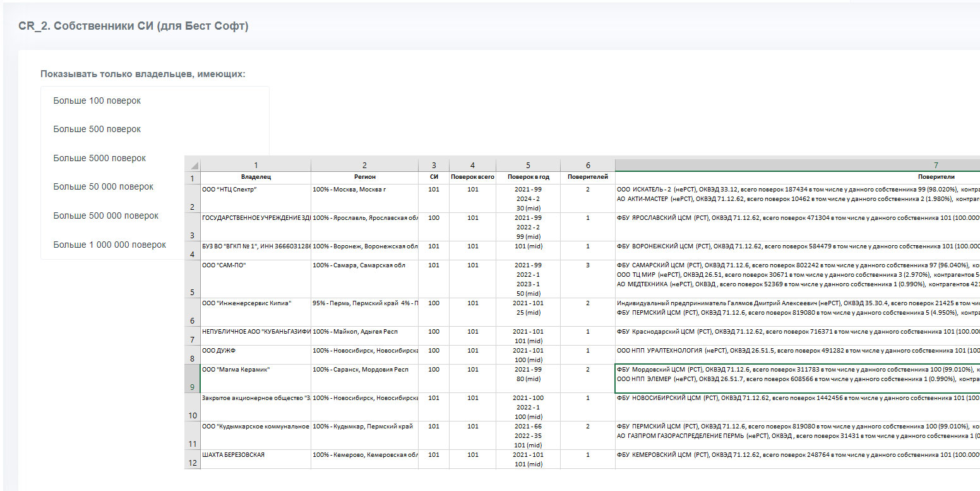Screen dimensions: 980x491
Task: Click the region cell "100% - Кудымкар, Пермский край"
Action: [364, 435]
